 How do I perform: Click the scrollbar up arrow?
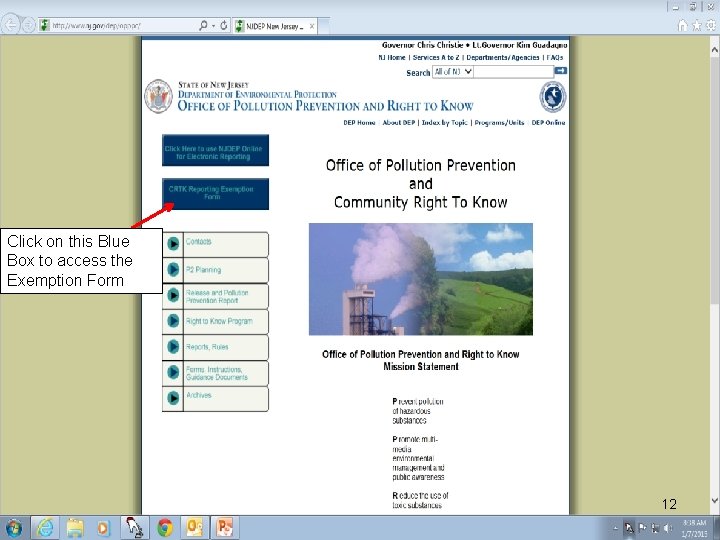pos(714,49)
